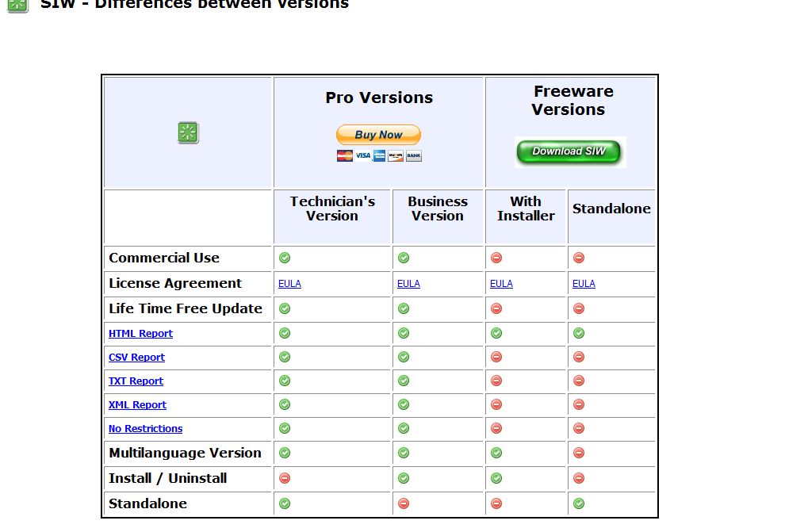The width and height of the screenshot is (785, 532).
Task: Click the Download SIW green button
Action: point(569,151)
